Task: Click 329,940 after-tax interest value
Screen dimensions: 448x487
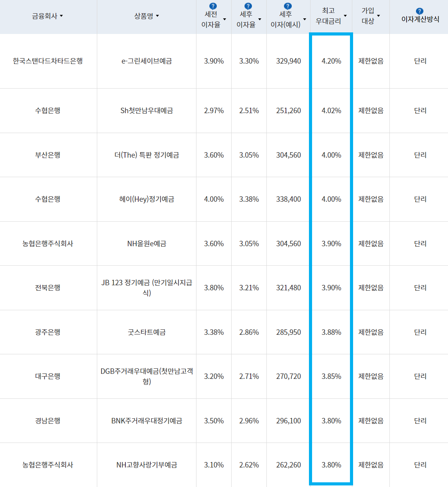Action: pyautogui.click(x=288, y=61)
